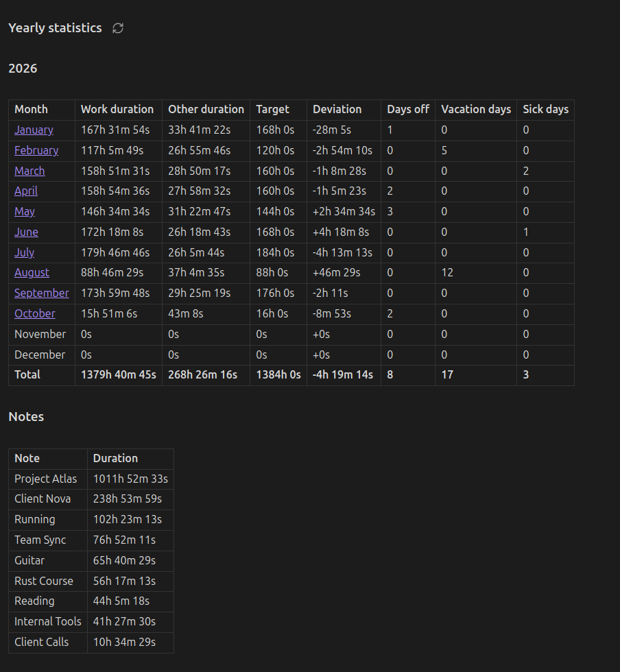This screenshot has height=672, width=620.
Task: Select total work duration 1379h 40m 45s
Action: tap(119, 375)
